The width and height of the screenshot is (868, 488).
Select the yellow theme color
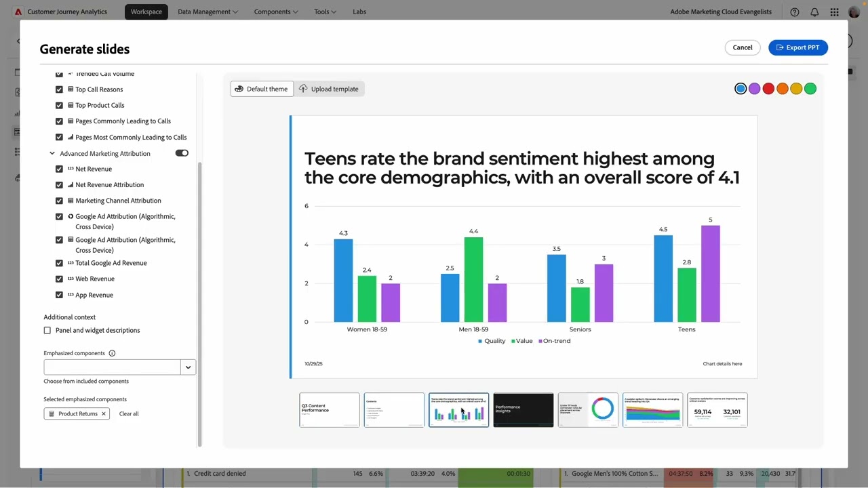[796, 89]
